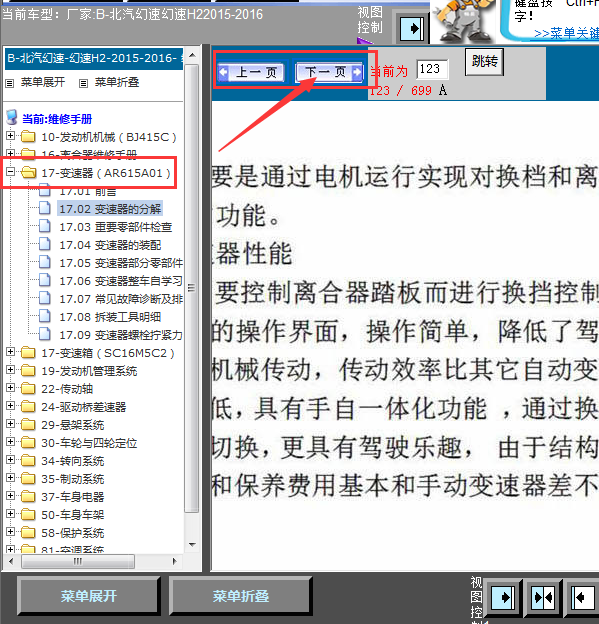Go to previous page with 上一页 button
The width and height of the screenshot is (599, 624).
(251, 72)
